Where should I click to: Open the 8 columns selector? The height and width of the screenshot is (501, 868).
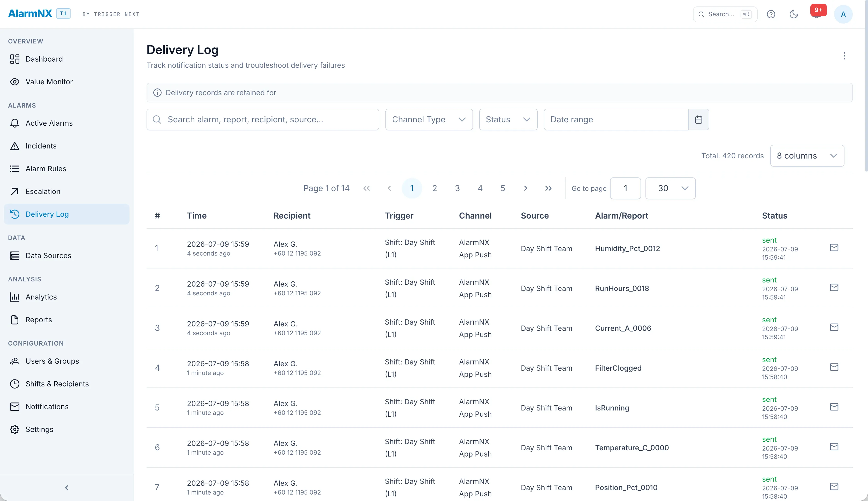tap(807, 156)
